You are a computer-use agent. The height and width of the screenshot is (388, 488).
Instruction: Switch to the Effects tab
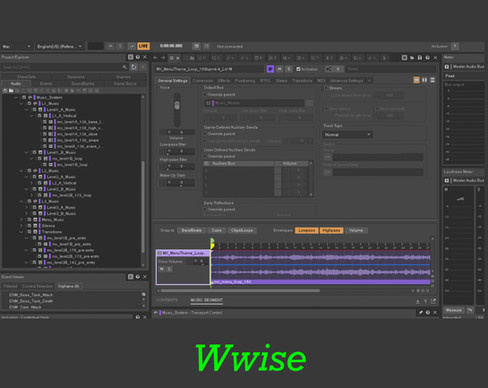point(224,81)
